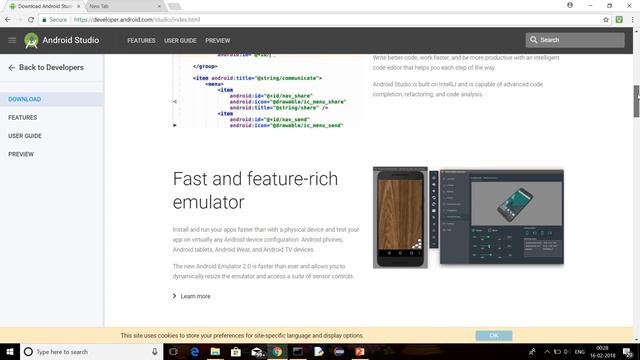Open the PowerPoint icon in the taskbar

pyautogui.click(x=360, y=351)
